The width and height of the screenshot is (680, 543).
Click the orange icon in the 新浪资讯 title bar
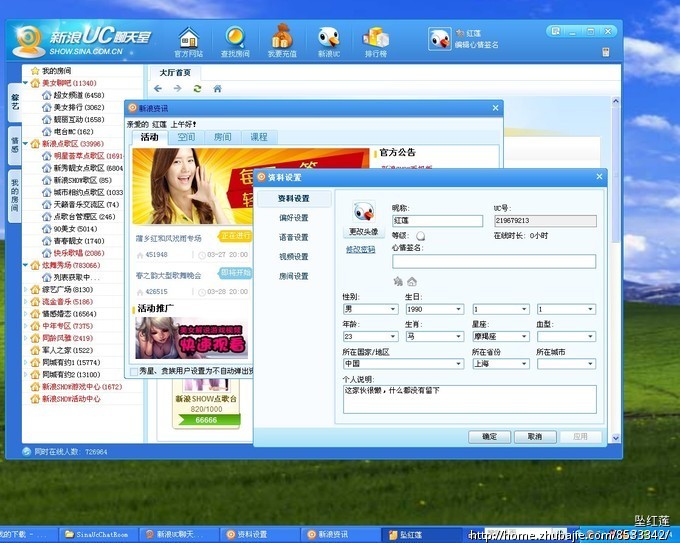(x=133, y=108)
